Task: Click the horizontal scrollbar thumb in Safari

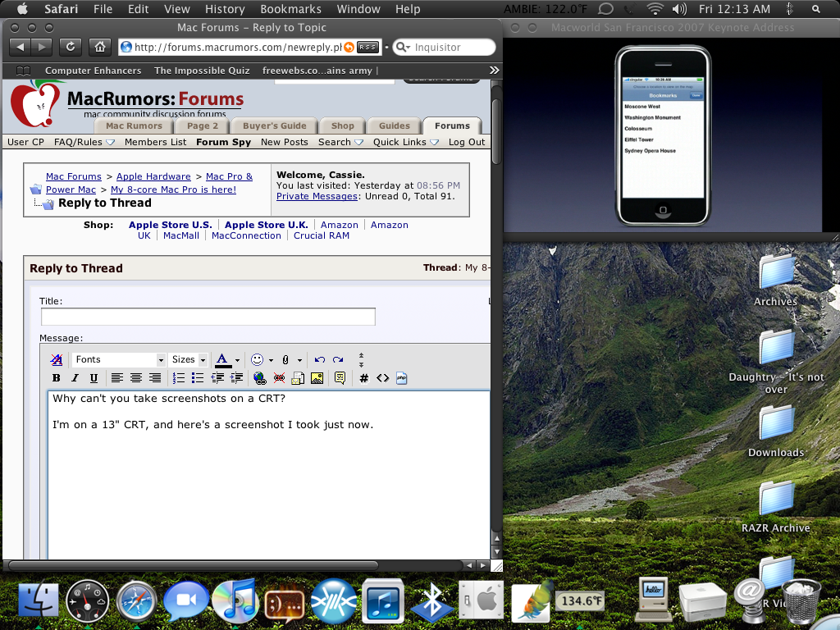Action: [194, 565]
